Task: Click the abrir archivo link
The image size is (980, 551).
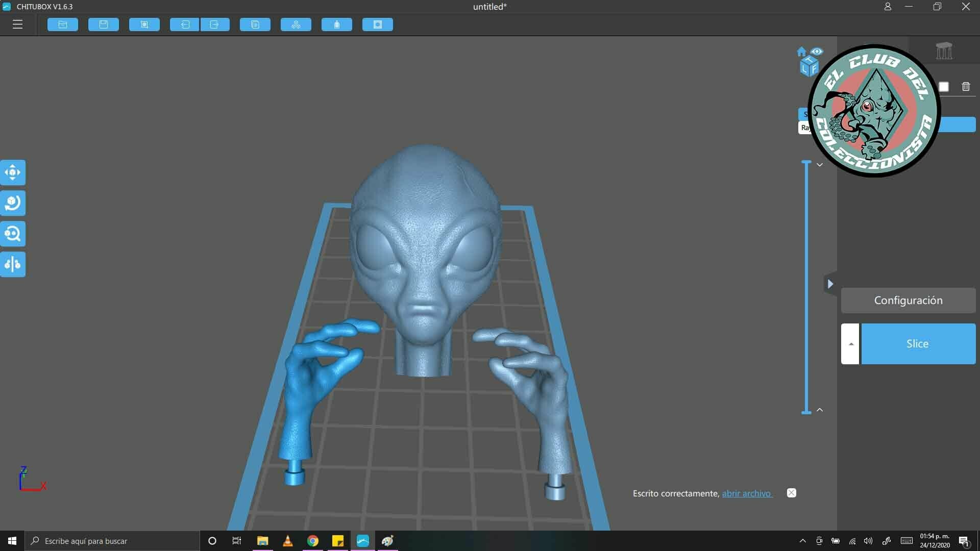Action: (x=747, y=493)
